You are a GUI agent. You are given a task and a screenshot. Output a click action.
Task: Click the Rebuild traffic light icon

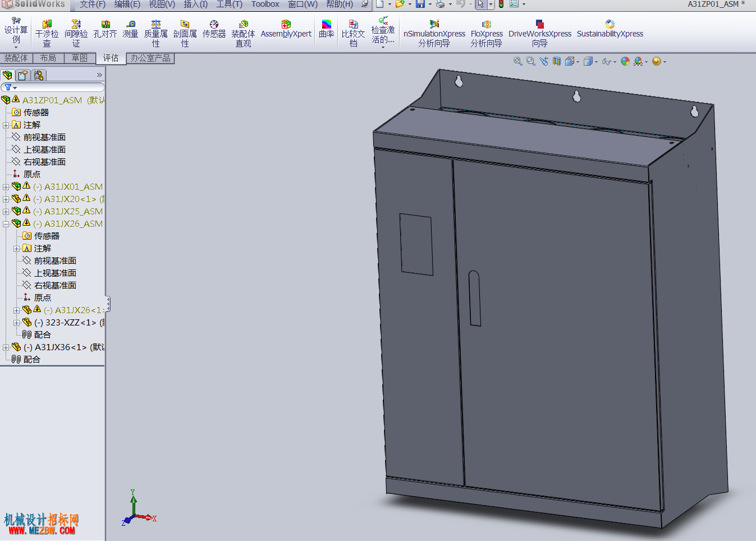[501, 4]
